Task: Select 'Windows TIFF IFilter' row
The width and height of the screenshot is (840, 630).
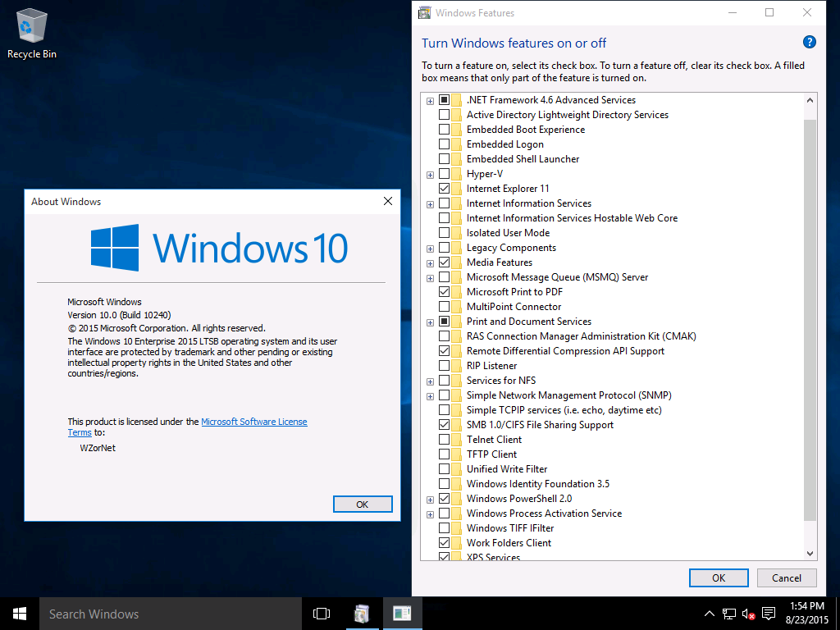Action: (510, 528)
